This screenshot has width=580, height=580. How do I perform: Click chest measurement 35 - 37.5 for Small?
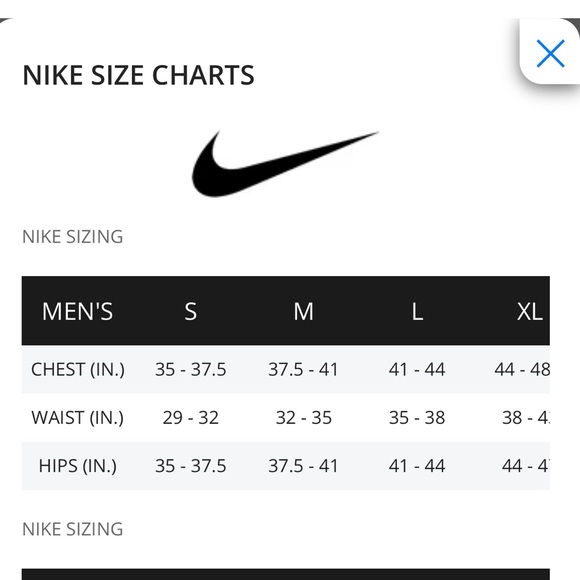click(190, 369)
